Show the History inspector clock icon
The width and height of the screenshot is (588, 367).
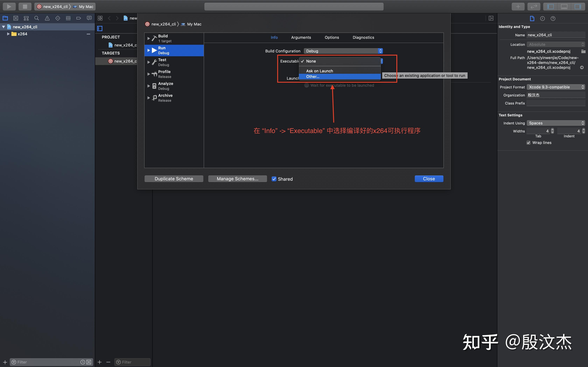coord(542,19)
